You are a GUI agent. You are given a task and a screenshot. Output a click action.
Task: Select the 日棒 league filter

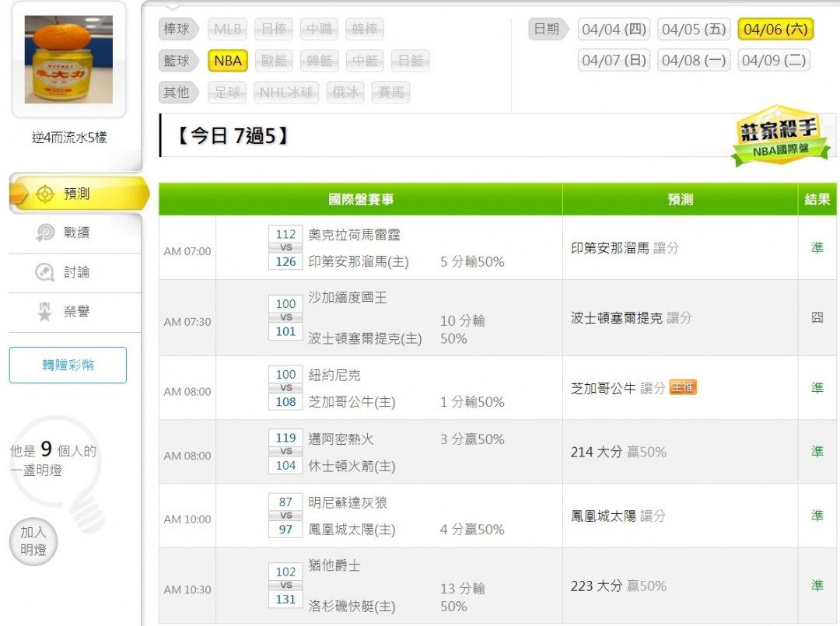coord(274,29)
